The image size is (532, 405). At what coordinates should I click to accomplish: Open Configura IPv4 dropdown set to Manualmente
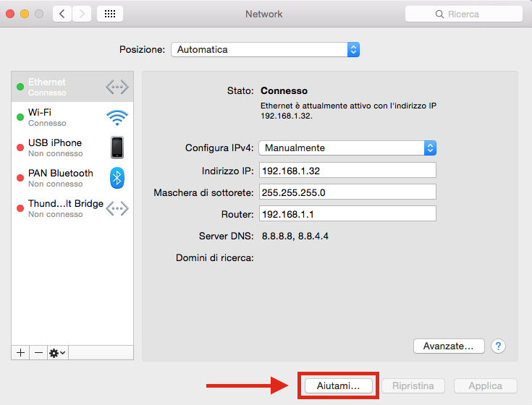(347, 148)
